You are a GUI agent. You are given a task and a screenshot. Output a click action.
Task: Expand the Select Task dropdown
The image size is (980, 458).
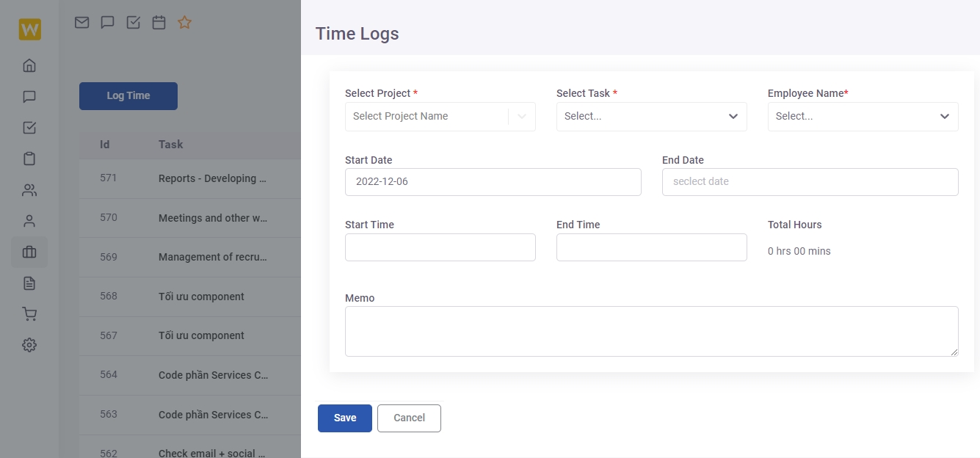click(x=652, y=117)
